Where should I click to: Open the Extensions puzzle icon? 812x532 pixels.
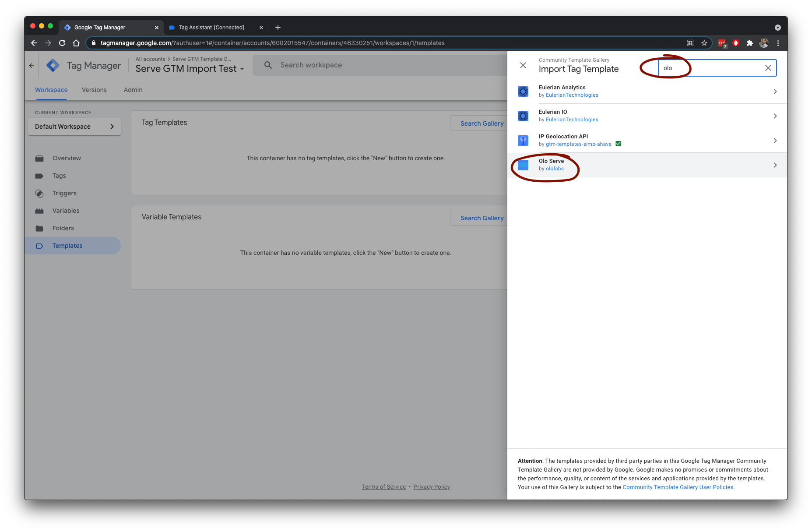pos(750,43)
